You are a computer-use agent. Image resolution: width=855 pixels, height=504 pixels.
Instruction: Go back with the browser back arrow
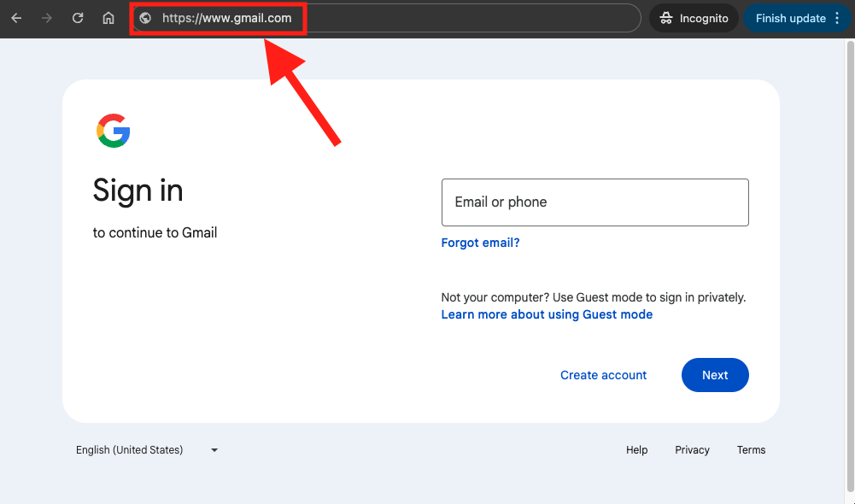pyautogui.click(x=16, y=18)
